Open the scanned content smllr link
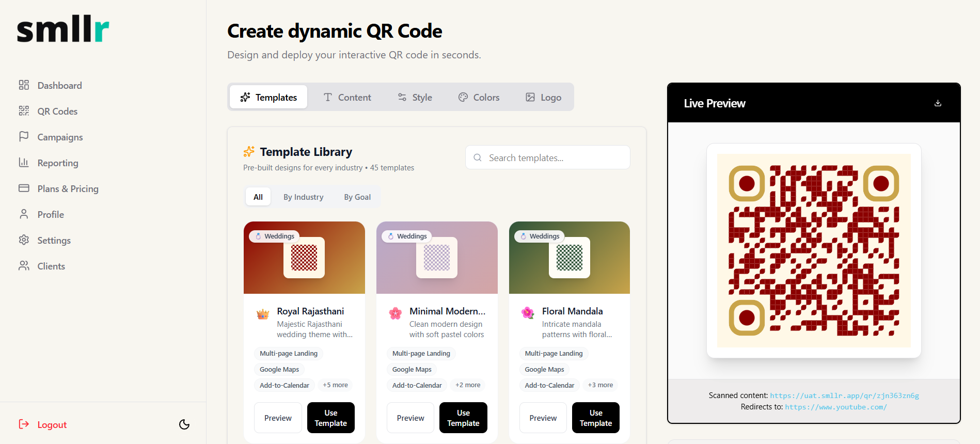Screen dimensions: 980x444 pyautogui.click(x=844, y=395)
